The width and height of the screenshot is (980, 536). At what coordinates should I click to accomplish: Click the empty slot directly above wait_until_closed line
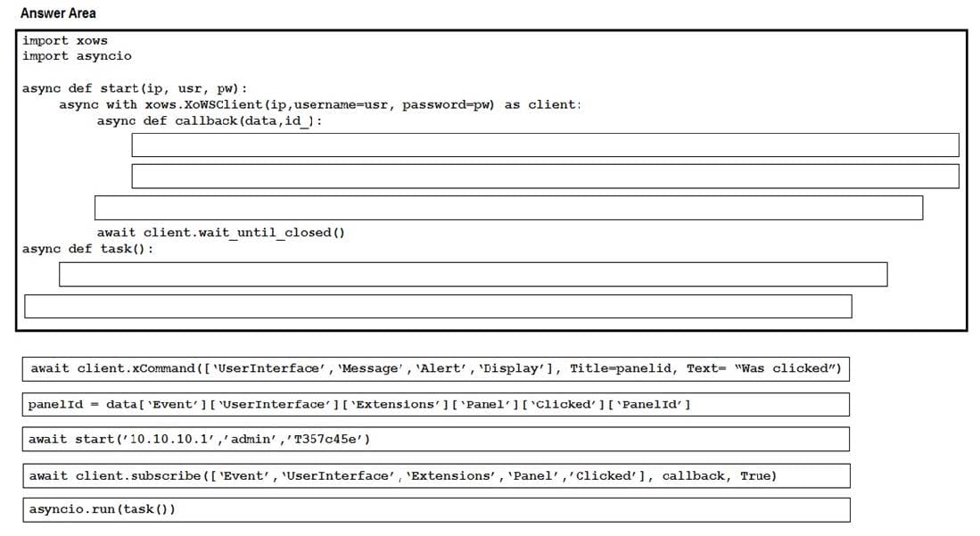pos(508,208)
